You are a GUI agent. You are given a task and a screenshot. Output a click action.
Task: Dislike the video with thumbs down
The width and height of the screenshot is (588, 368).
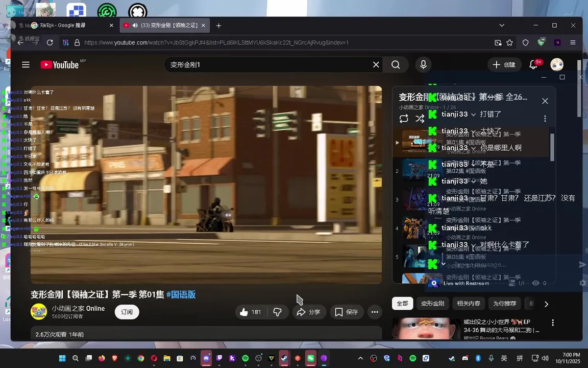click(278, 312)
